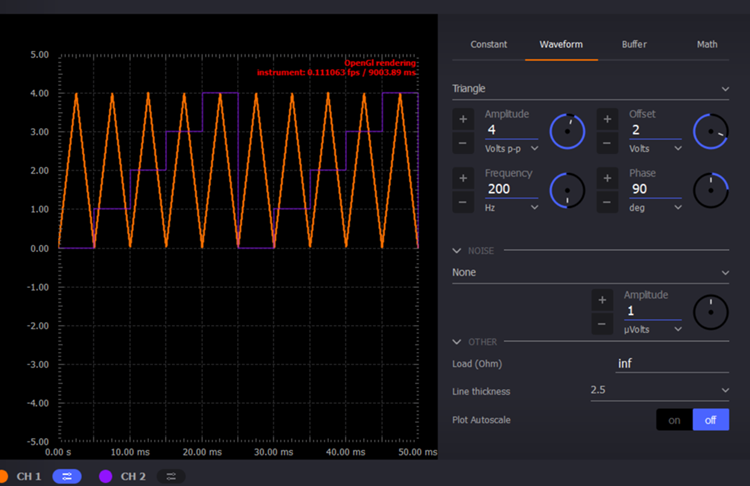Click the plus button for noise Amplitude
This screenshot has height=486, width=750.
(x=602, y=300)
